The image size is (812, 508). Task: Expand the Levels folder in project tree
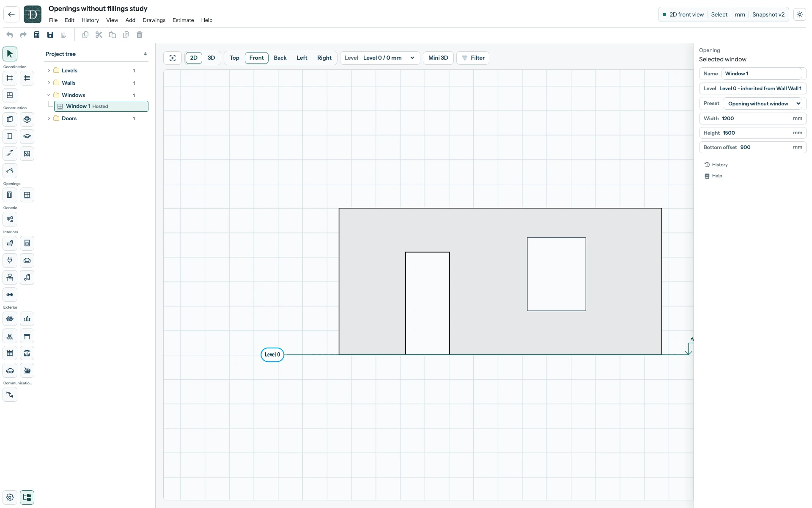(x=49, y=71)
